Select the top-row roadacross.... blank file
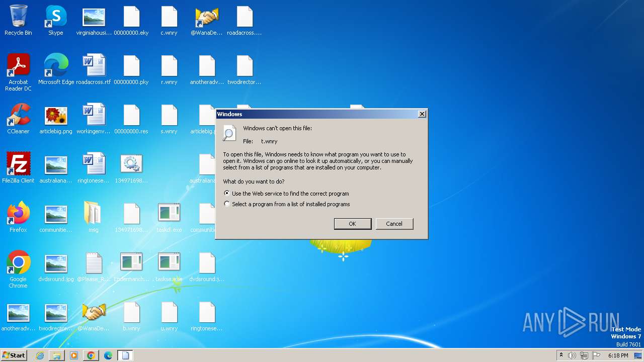Image resolution: width=644 pixels, height=362 pixels. click(245, 21)
